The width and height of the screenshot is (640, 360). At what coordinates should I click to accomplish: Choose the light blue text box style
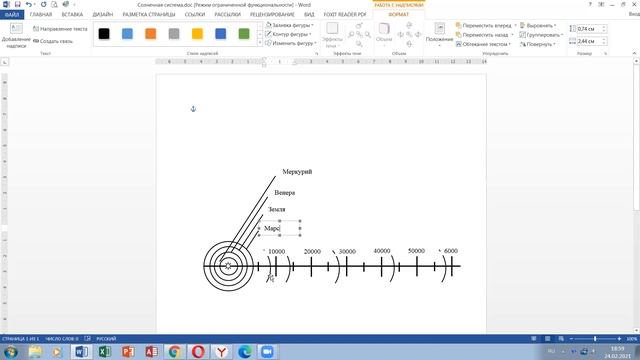coord(127,33)
